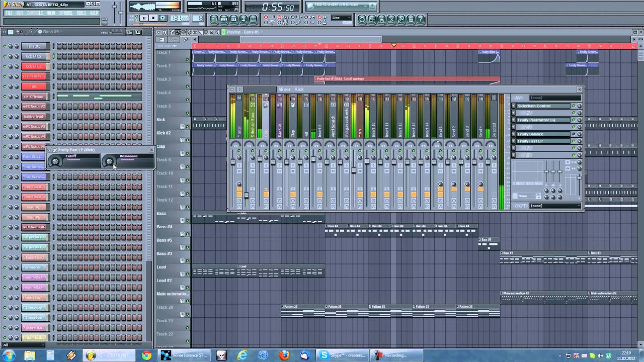Click the playlist timeline position marker
644x362 pixels.
coord(394,46)
